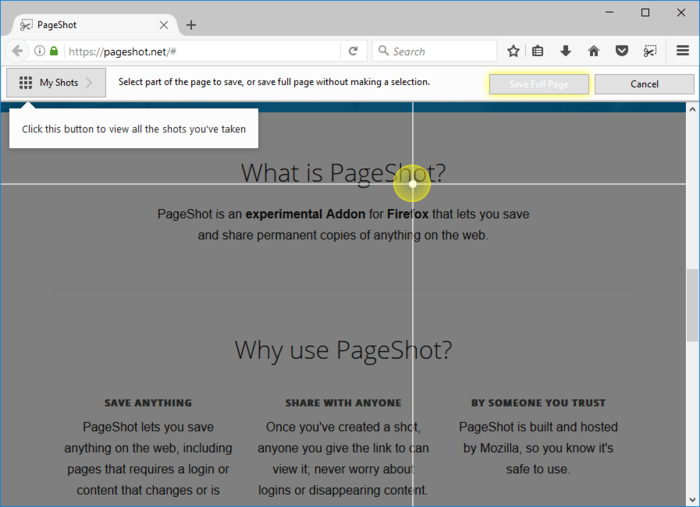700x507 pixels.
Task: Click 'PageShot lets you save' paragraph
Action: [148, 458]
